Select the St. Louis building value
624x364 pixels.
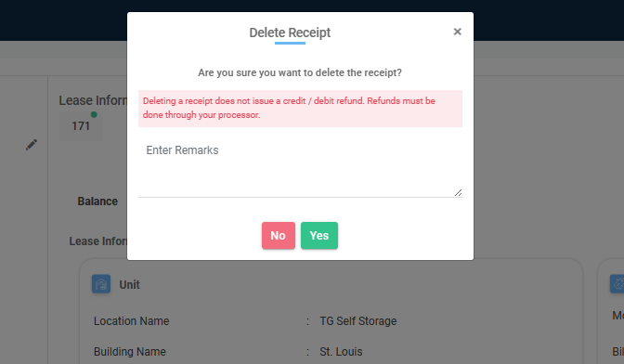[341, 352]
